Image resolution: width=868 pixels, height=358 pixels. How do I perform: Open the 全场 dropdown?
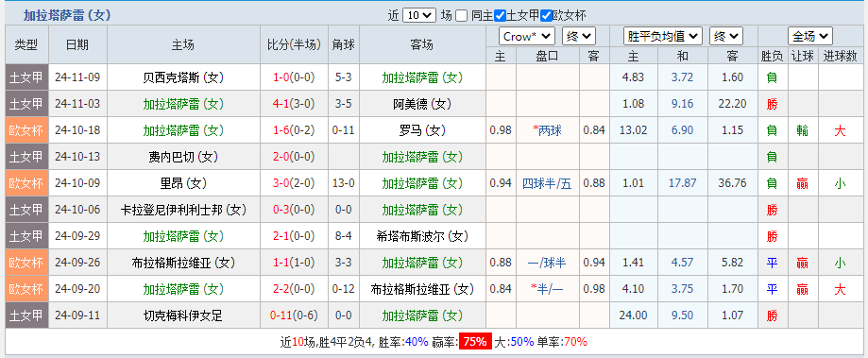click(810, 37)
